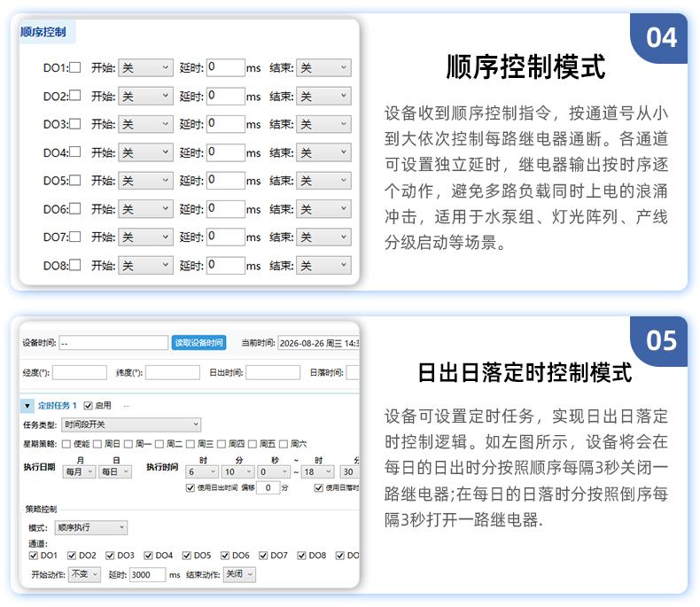Image resolution: width=700 pixels, height=607 pixels.
Task: Open the DO4 开始 state dropdown
Action: tap(145, 152)
